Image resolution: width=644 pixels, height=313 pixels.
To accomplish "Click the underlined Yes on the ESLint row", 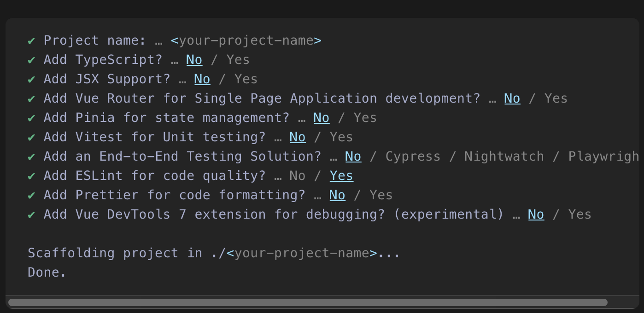I will pyautogui.click(x=341, y=176).
